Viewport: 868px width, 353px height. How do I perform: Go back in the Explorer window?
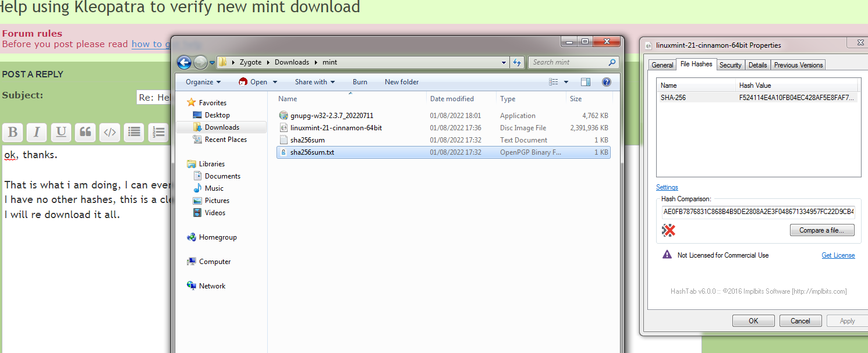pos(184,62)
